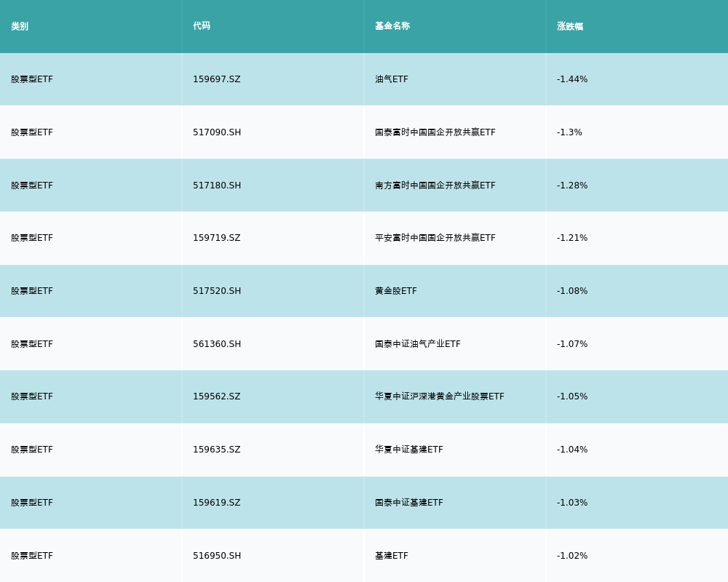This screenshot has height=582, width=728.
Task: Click 国泰中证基建ETF
Action: point(408,503)
